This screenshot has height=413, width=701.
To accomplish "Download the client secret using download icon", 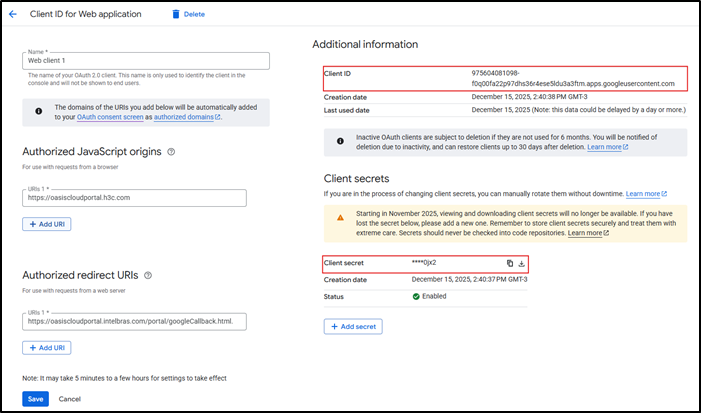I will coord(521,263).
